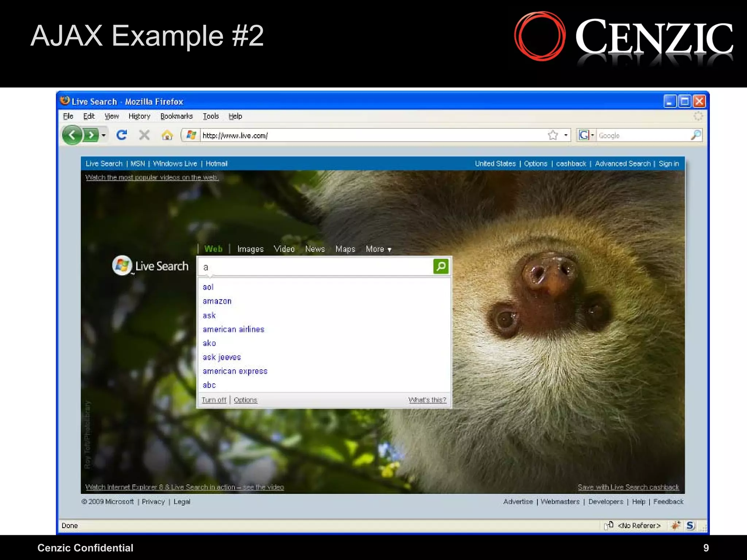Select the 'ask jeeves' suggestion

click(x=222, y=357)
